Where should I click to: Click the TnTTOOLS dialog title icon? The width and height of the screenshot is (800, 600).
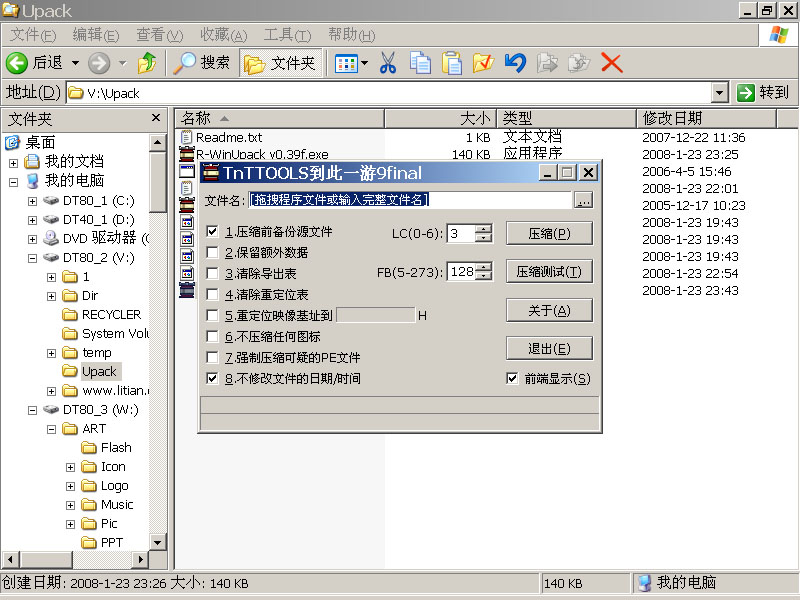pyautogui.click(x=211, y=172)
